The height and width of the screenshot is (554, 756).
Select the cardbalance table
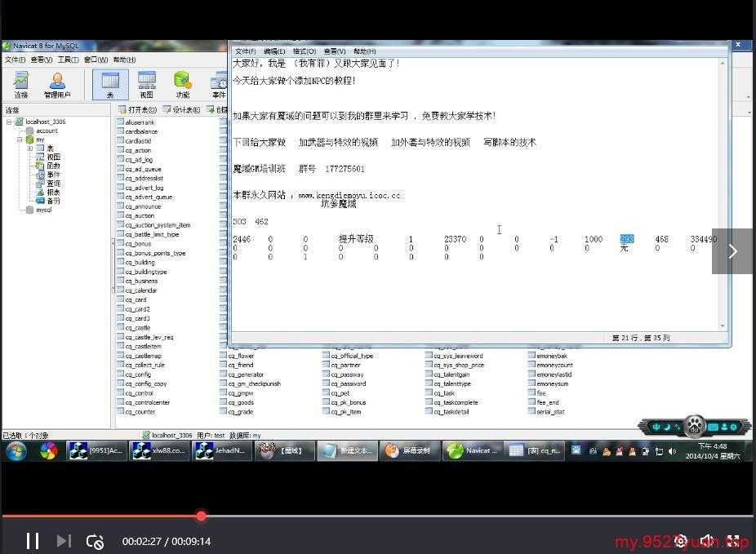tap(137, 131)
